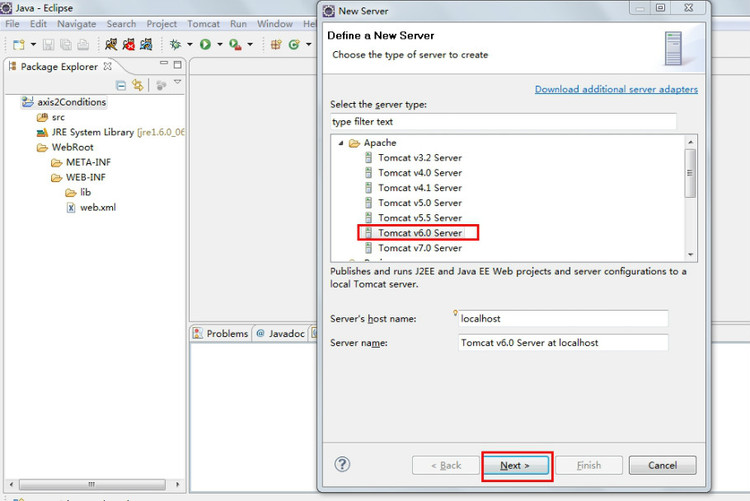750x501 pixels.
Task: Collapse the Apache server category
Action: 341,143
